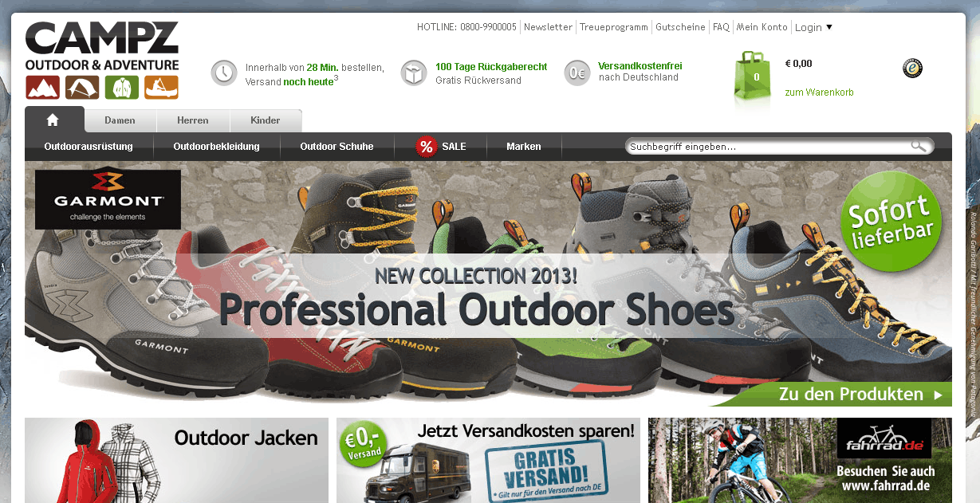This screenshot has height=503, width=980.
Task: Click the green jacket category icon
Action: click(x=122, y=88)
